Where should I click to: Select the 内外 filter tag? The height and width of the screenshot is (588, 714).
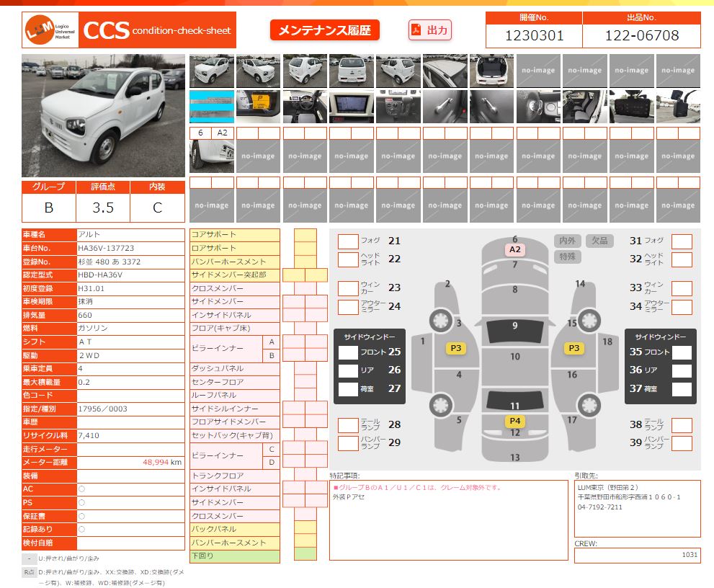pyautogui.click(x=567, y=241)
